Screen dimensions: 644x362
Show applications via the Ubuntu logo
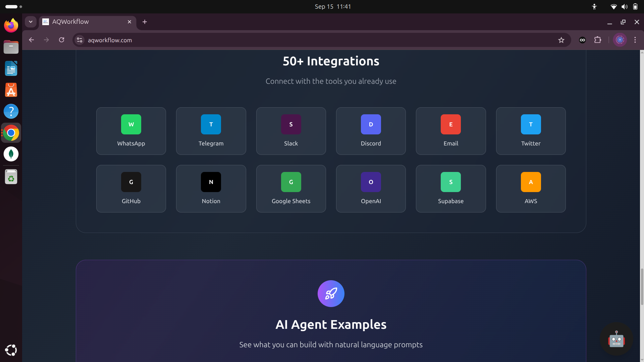11,350
